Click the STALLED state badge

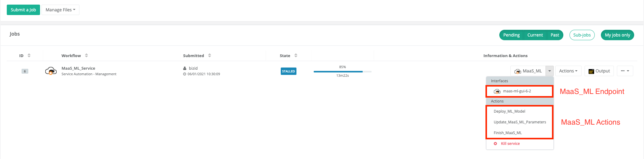click(288, 71)
